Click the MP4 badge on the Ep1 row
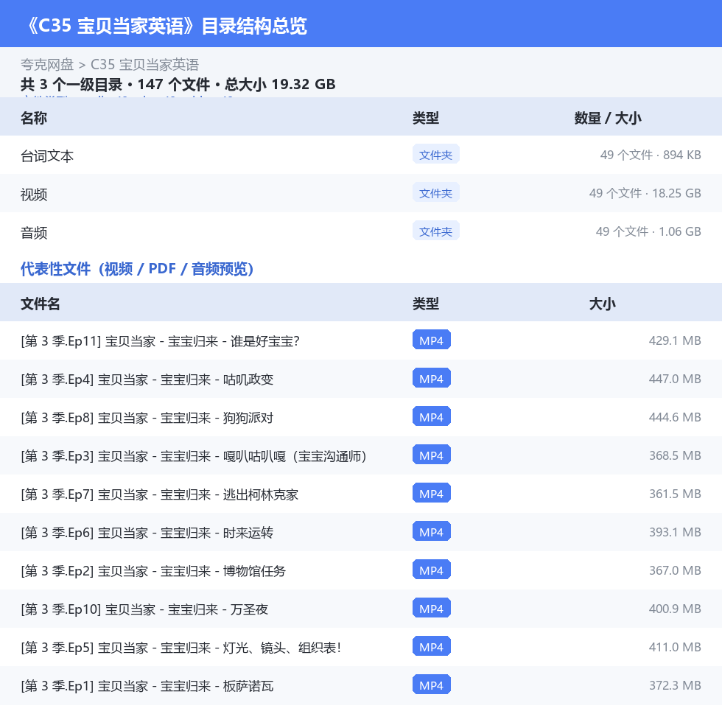 coord(431,685)
